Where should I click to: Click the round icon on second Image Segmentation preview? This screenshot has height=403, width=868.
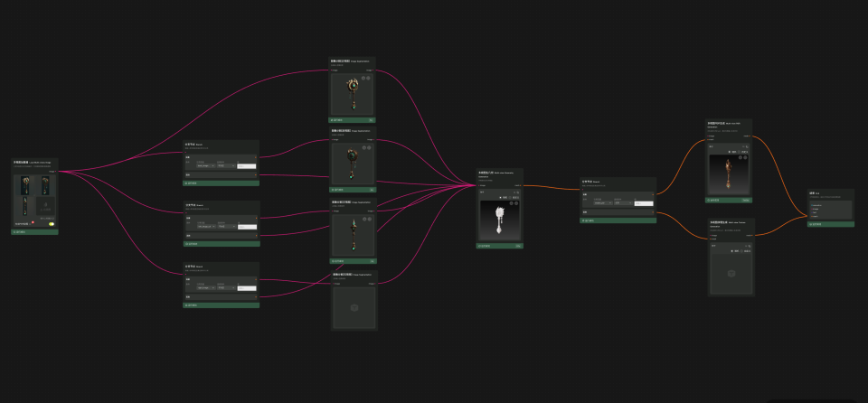coord(365,148)
